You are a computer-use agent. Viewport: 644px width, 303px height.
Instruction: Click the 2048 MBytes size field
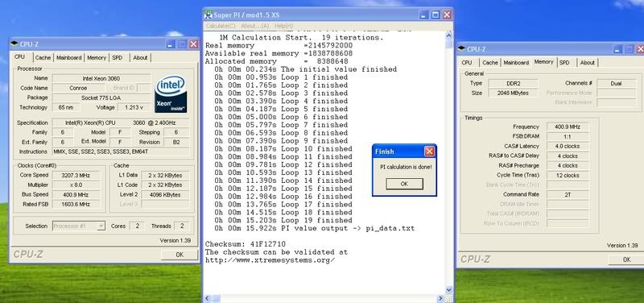[x=513, y=93]
